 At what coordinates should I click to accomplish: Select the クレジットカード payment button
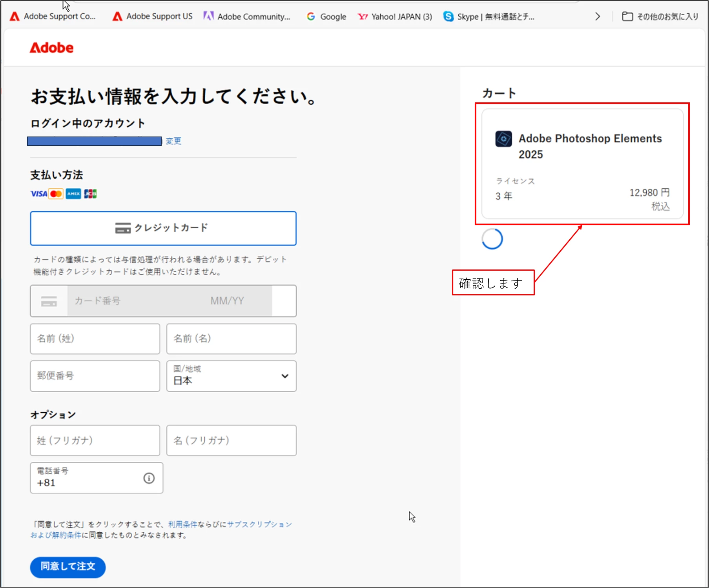(x=163, y=228)
